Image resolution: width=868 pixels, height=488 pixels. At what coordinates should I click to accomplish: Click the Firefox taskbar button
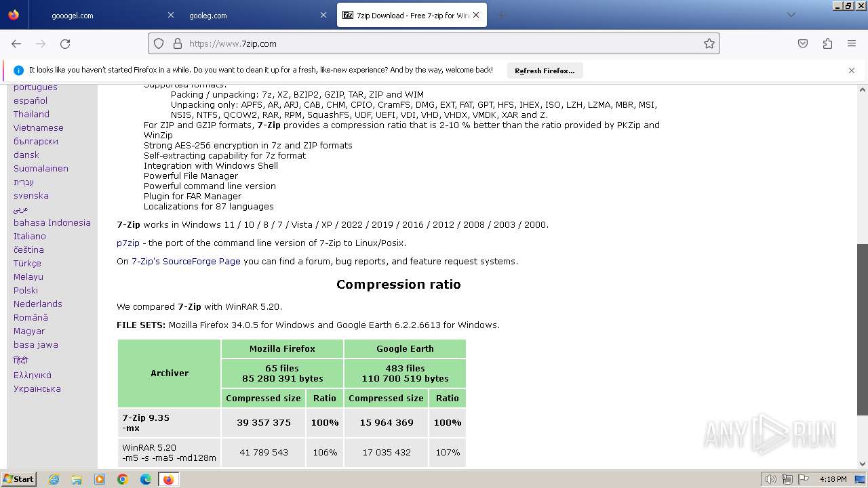click(x=168, y=479)
